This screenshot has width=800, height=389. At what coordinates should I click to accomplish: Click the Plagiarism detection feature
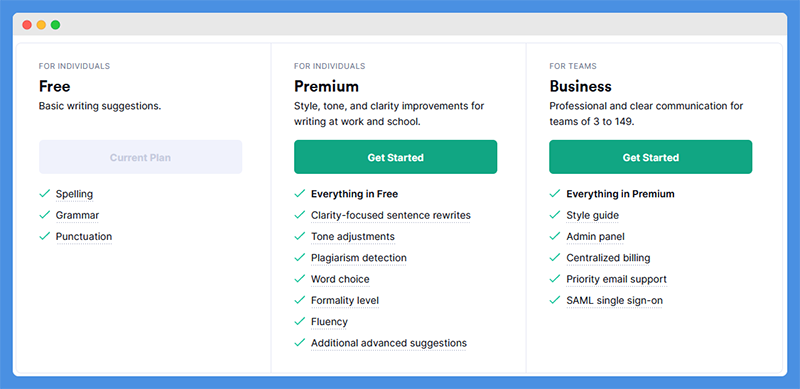(x=359, y=258)
